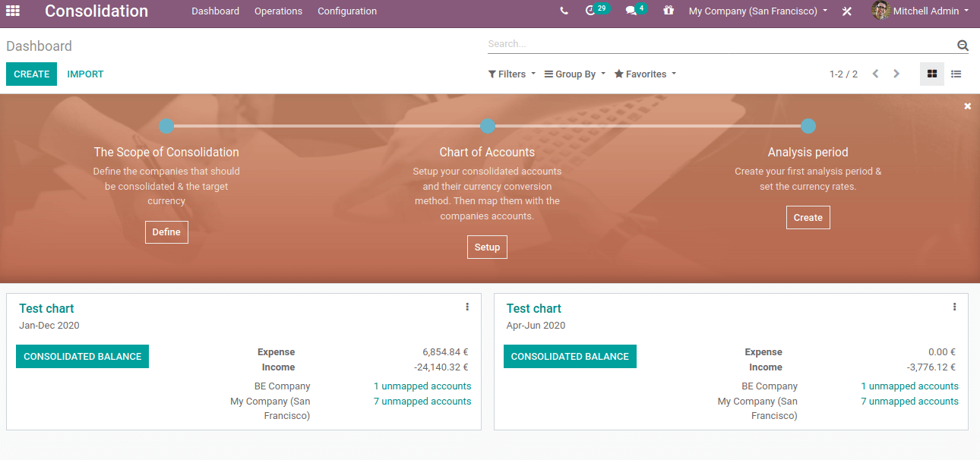Open conversations chat icon with 4 badge
The height and width of the screenshot is (460, 980).
click(x=636, y=11)
